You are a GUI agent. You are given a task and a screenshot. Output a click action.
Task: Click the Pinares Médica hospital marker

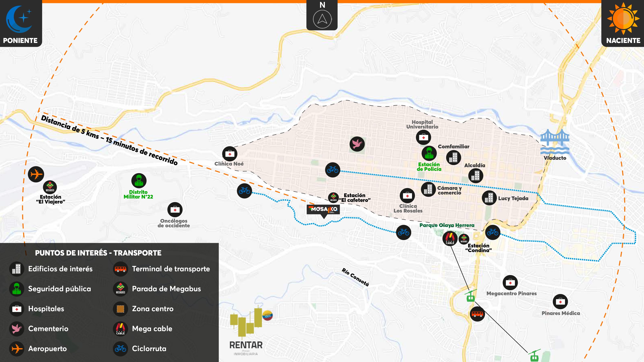click(560, 302)
